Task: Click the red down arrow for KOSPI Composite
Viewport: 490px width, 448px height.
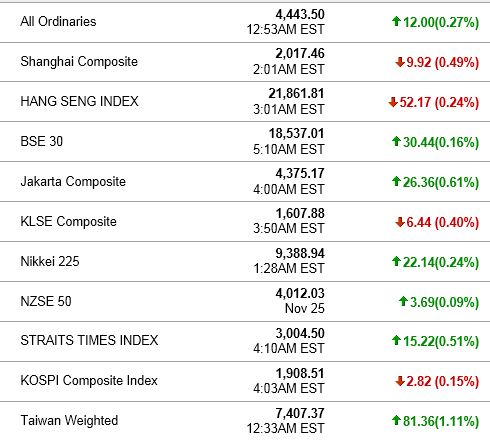Action: point(400,381)
